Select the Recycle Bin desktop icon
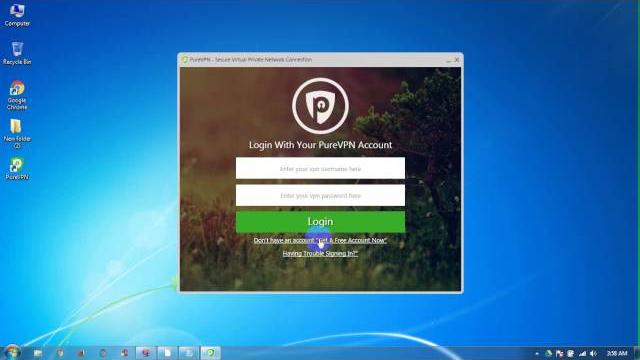The width and height of the screenshot is (640, 360). 17,53
